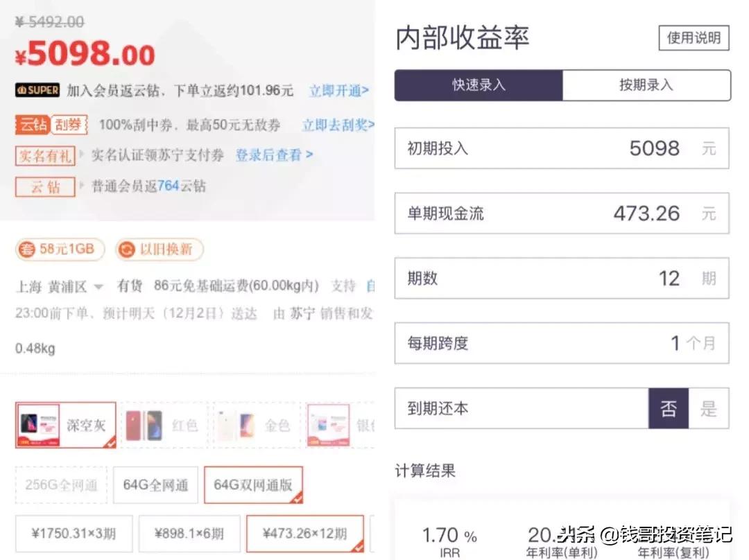Click the SUPER membership badge icon
The width and height of the screenshot is (749, 560).
pos(36,90)
